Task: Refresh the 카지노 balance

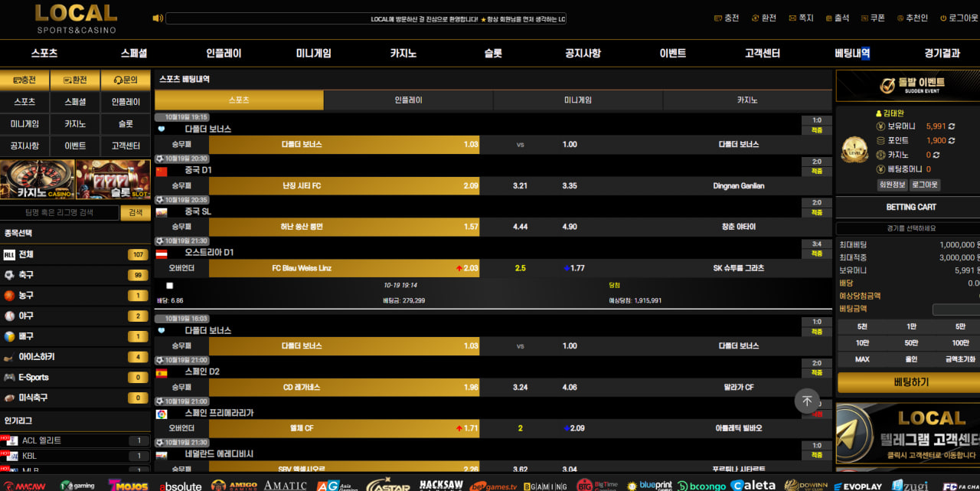Action: pyautogui.click(x=936, y=155)
